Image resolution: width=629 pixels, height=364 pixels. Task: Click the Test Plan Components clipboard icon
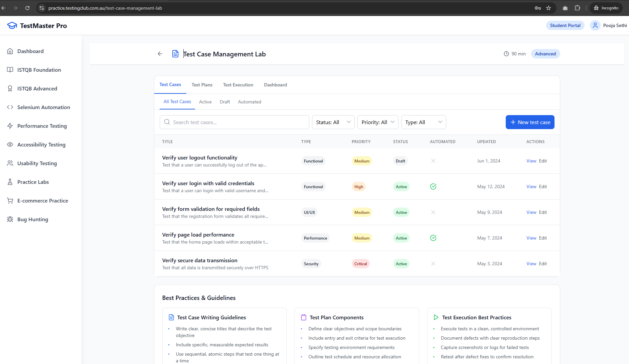point(304,317)
